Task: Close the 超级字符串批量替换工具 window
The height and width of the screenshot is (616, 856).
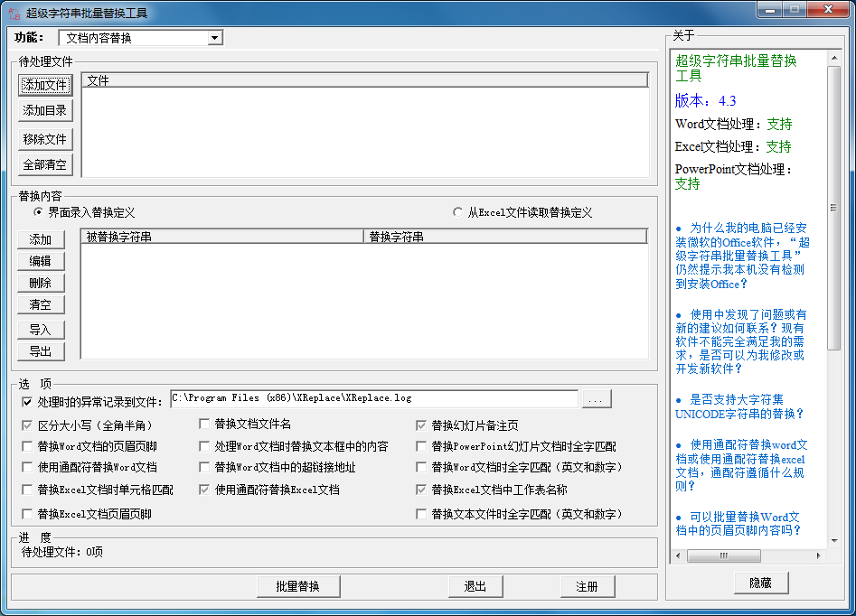Action: [828, 9]
